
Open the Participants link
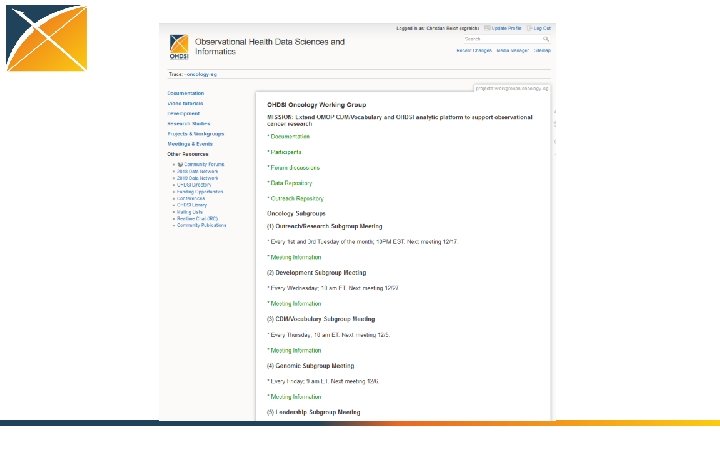(286, 152)
